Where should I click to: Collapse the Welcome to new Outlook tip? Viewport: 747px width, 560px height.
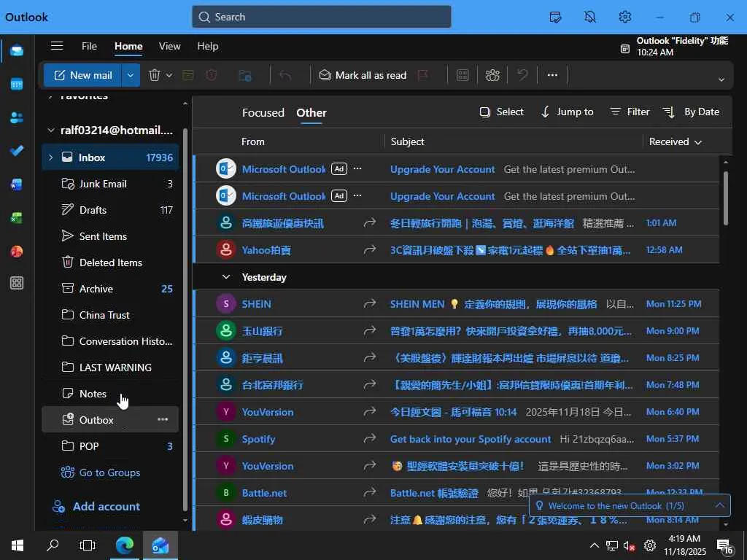[720, 505]
